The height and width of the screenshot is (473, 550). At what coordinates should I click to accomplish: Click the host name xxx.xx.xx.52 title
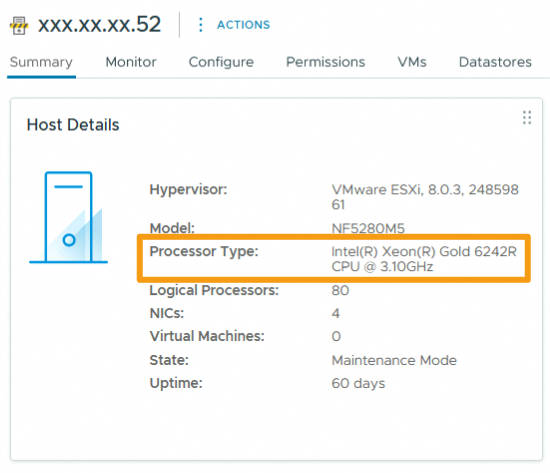(x=99, y=25)
